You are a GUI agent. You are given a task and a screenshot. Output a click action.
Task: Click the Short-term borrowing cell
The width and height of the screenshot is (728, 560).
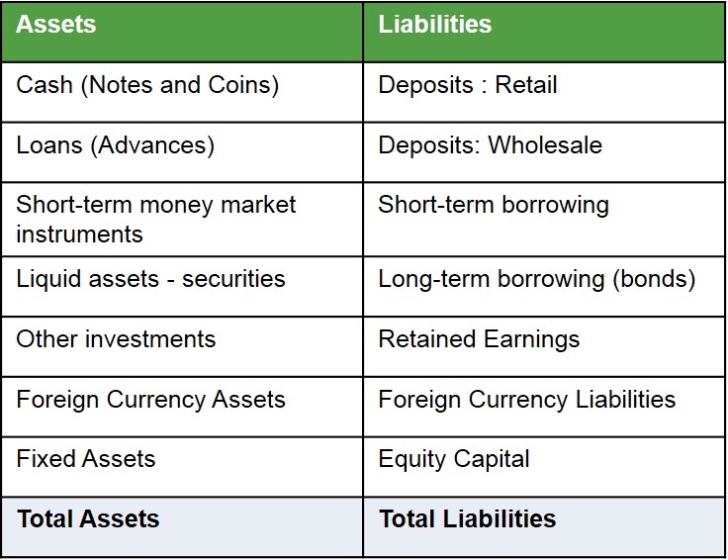493,206
